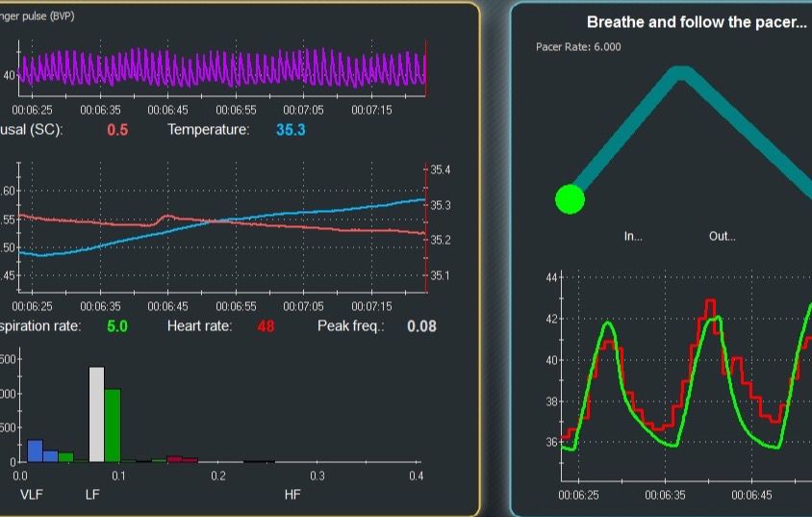This screenshot has height=517, width=812.
Task: Click the peak of the teal pacer line
Action: point(681,73)
